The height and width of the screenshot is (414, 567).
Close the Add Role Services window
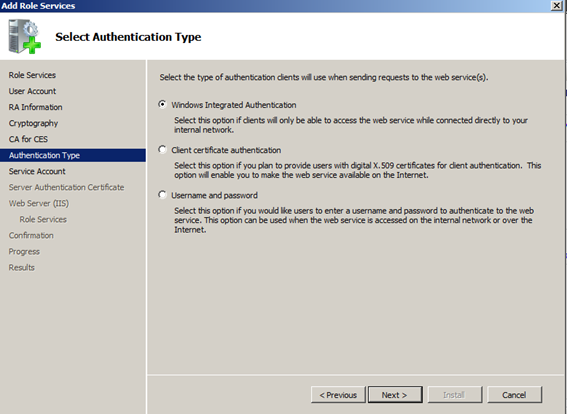[556, 5]
